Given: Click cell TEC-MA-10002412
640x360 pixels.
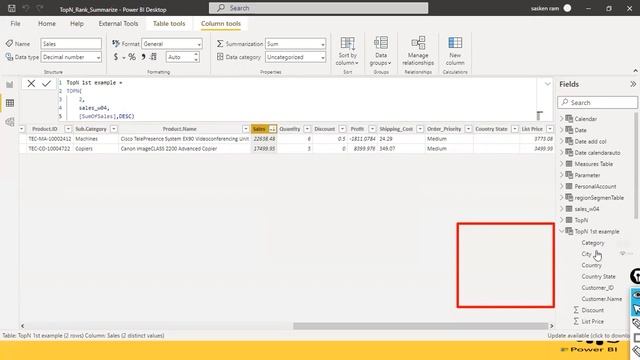Looking at the screenshot, I should pos(50,139).
